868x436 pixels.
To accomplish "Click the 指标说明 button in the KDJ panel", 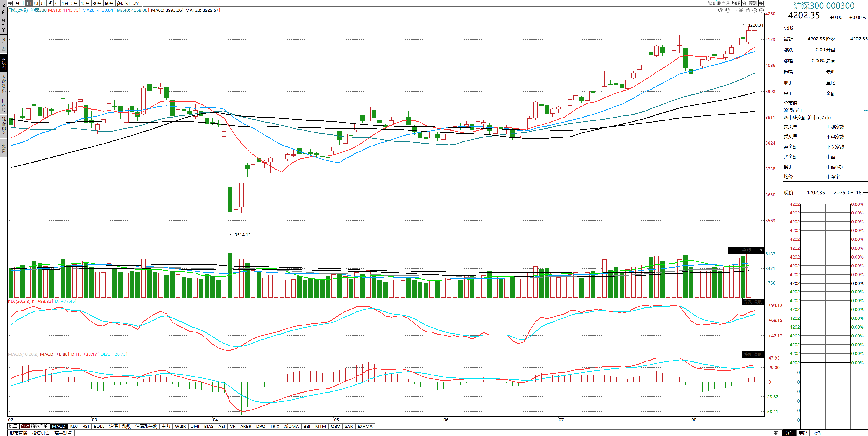I will point(753,302).
